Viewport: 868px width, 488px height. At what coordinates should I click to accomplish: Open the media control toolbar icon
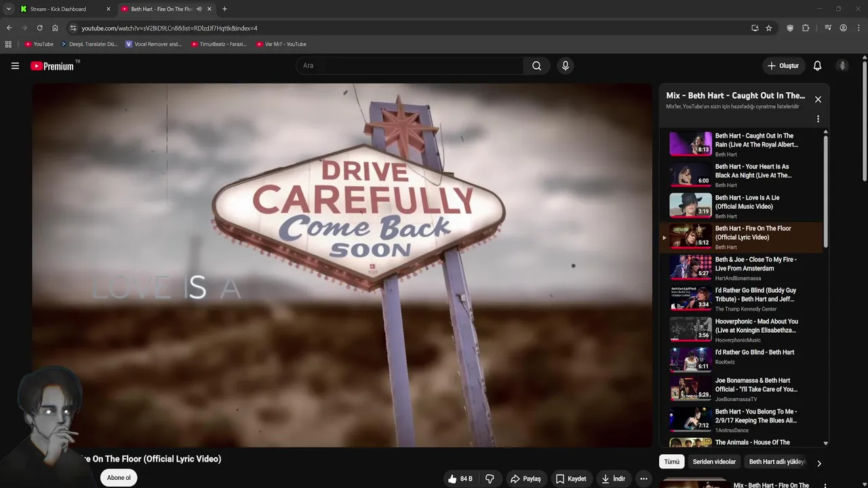coord(828,28)
